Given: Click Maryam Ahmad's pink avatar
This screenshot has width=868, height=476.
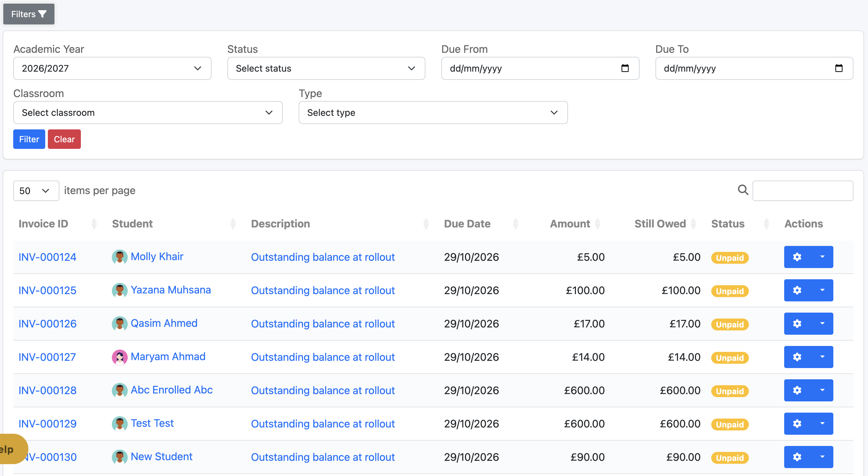Looking at the screenshot, I should [119, 357].
